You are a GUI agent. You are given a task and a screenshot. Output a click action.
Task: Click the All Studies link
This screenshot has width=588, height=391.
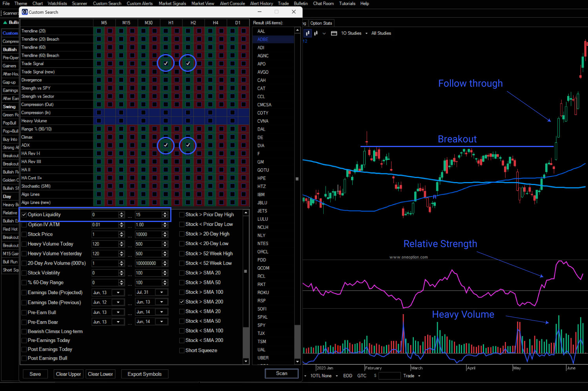click(380, 33)
